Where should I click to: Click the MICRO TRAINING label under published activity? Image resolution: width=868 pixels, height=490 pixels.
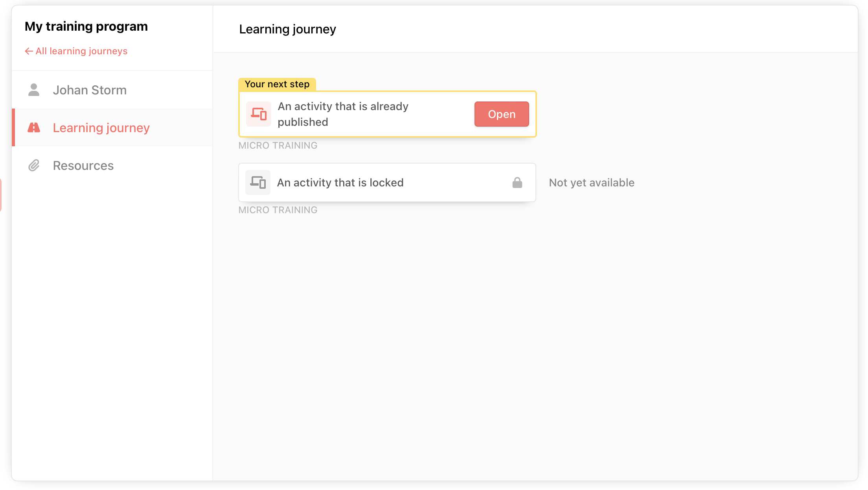click(x=278, y=146)
